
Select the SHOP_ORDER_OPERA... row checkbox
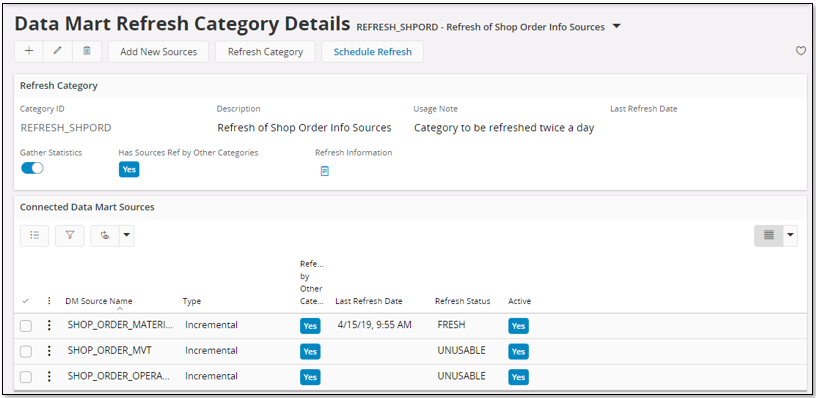[26, 377]
